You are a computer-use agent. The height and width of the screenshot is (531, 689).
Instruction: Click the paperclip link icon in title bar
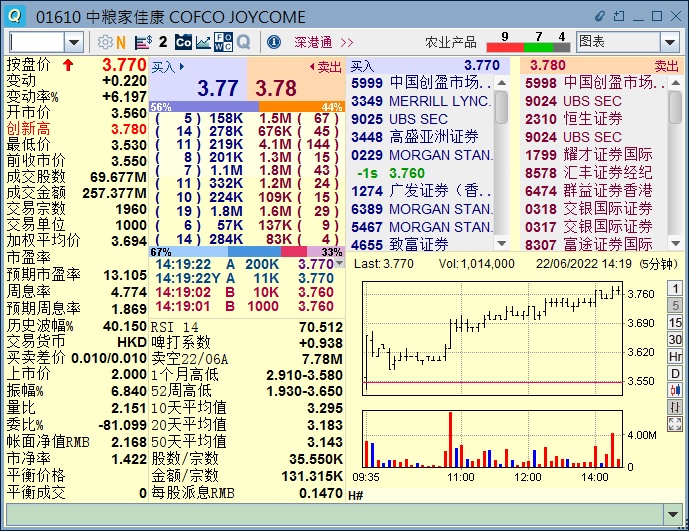[600, 16]
